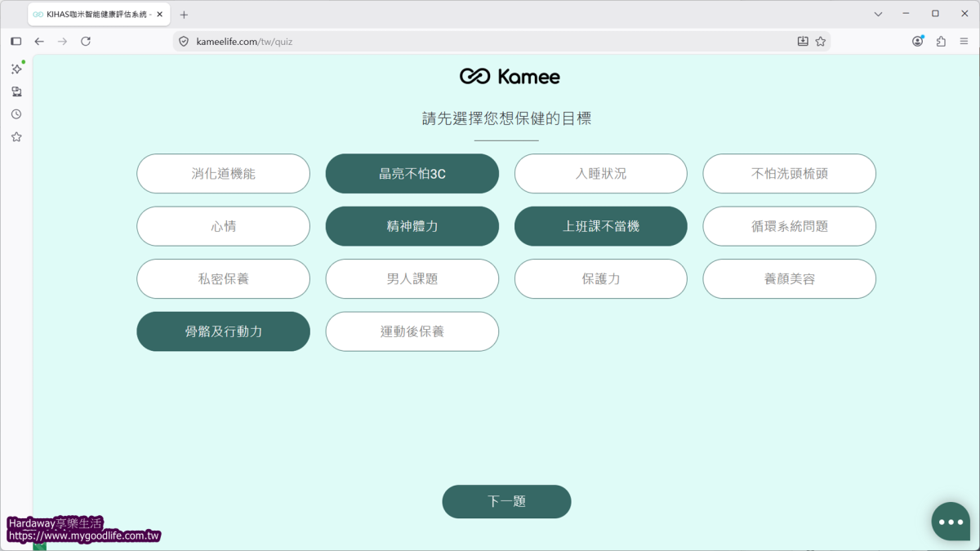
Task: Select the 保護力 goal
Action: [601, 279]
